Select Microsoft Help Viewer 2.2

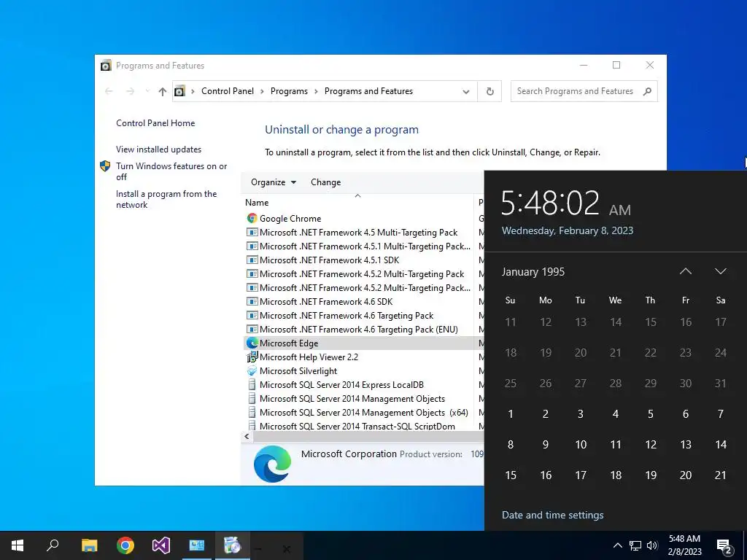click(x=309, y=357)
